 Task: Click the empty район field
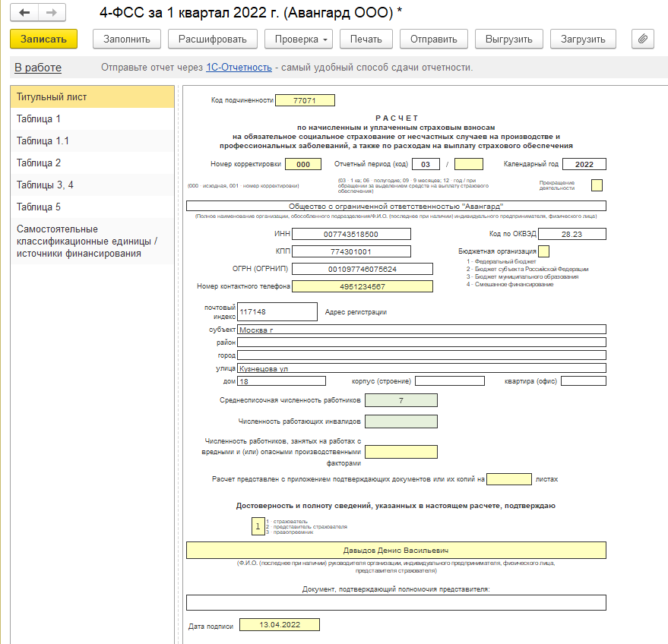tap(422, 343)
